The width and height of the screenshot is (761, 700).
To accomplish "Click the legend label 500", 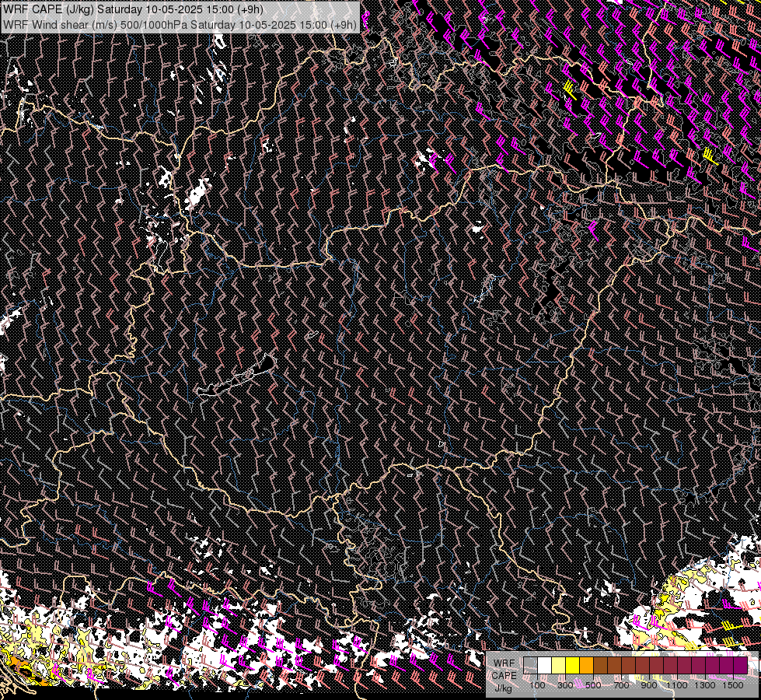I will pyautogui.click(x=593, y=685).
